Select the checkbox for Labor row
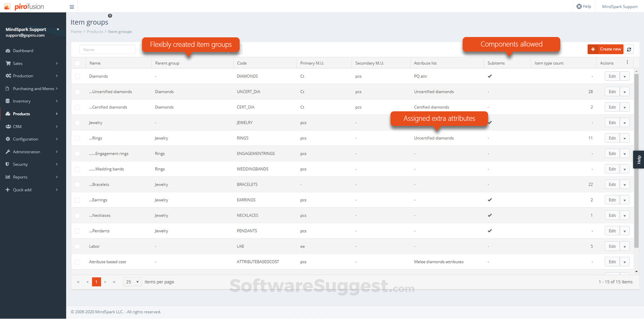644x319 pixels. (78, 246)
